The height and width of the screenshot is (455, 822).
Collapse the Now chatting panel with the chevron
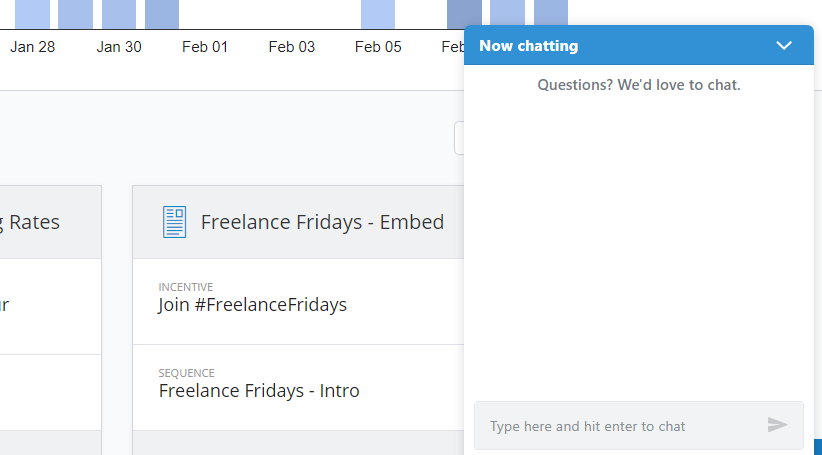(784, 46)
